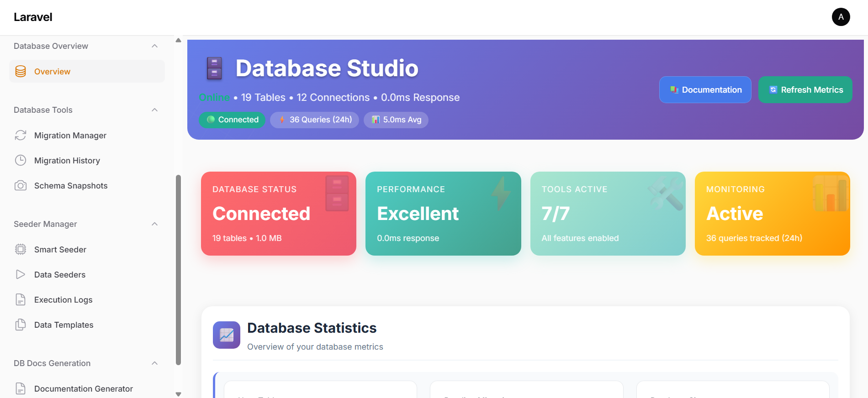Click the Tools Active 7/7 card
Screen dimensions: 868x398
coord(608,214)
